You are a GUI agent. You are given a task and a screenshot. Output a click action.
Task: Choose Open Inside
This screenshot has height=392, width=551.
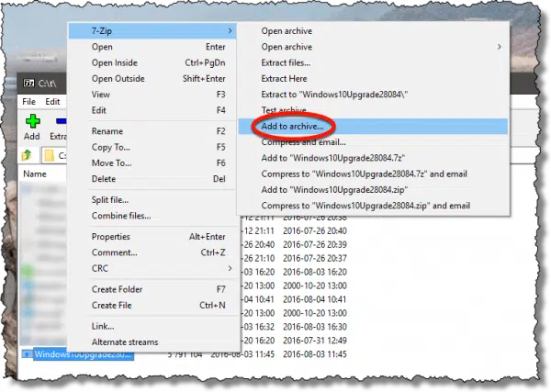(154, 62)
